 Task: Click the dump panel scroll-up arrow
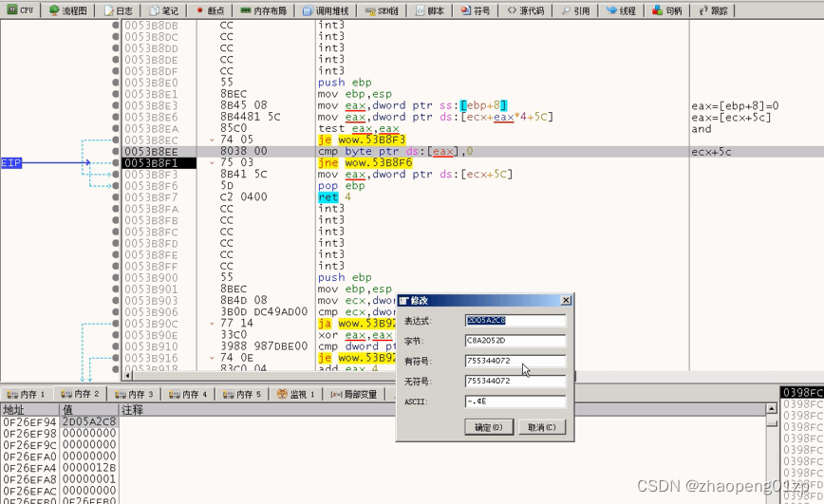772,409
